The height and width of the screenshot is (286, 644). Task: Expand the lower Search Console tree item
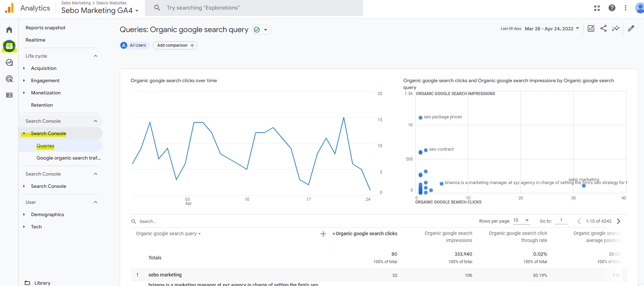point(24,186)
